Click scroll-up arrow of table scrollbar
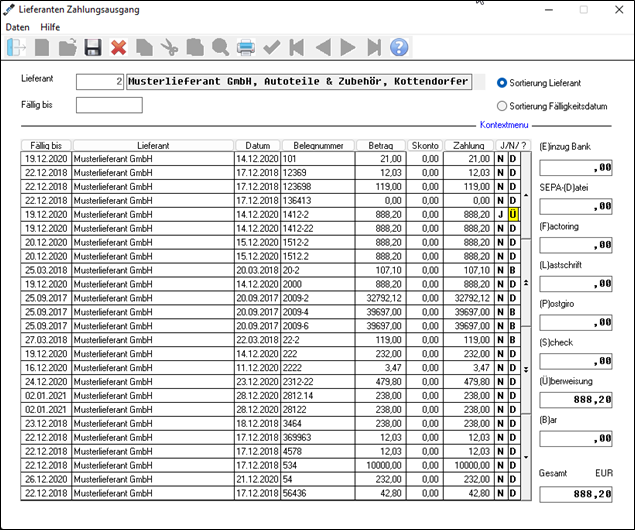The image size is (635, 530). pos(526,195)
